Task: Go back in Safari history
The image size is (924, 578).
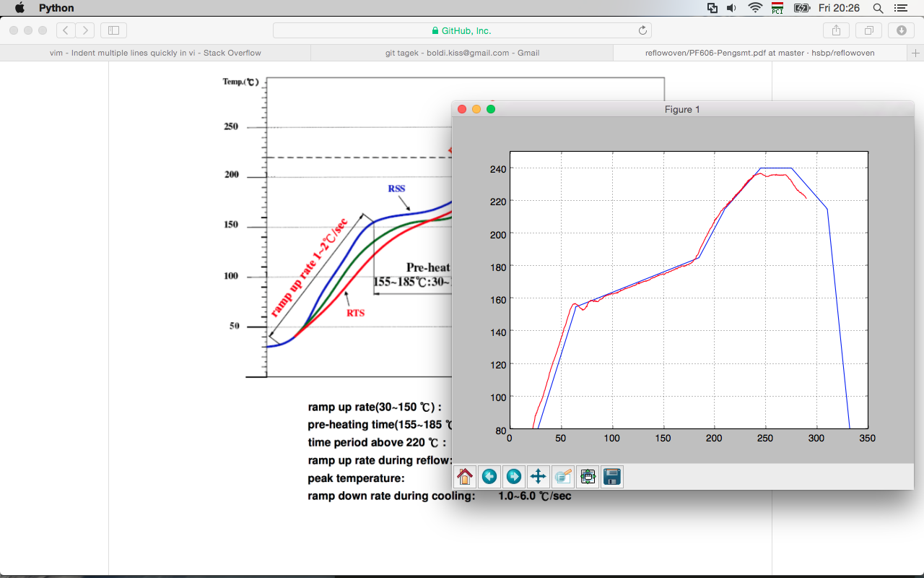Action: click(x=66, y=30)
